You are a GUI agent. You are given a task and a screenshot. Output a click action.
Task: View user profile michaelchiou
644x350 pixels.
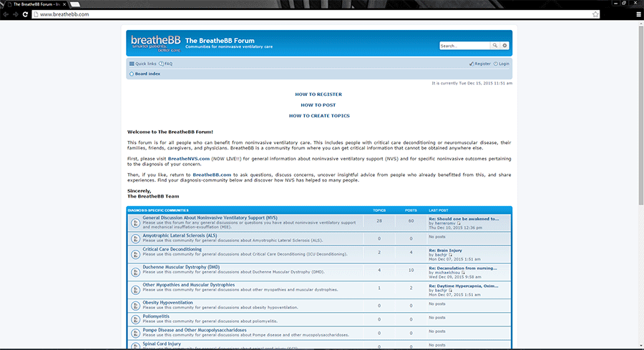click(447, 273)
